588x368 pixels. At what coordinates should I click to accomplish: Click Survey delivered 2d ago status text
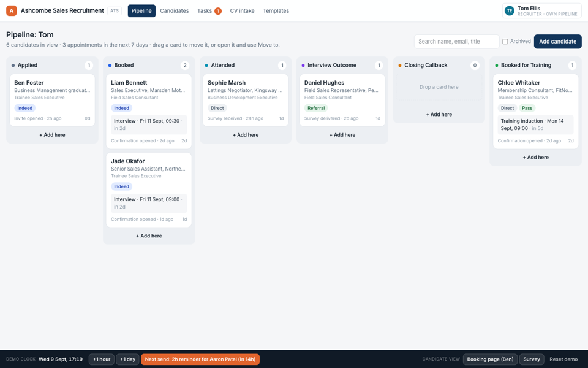pyautogui.click(x=331, y=118)
